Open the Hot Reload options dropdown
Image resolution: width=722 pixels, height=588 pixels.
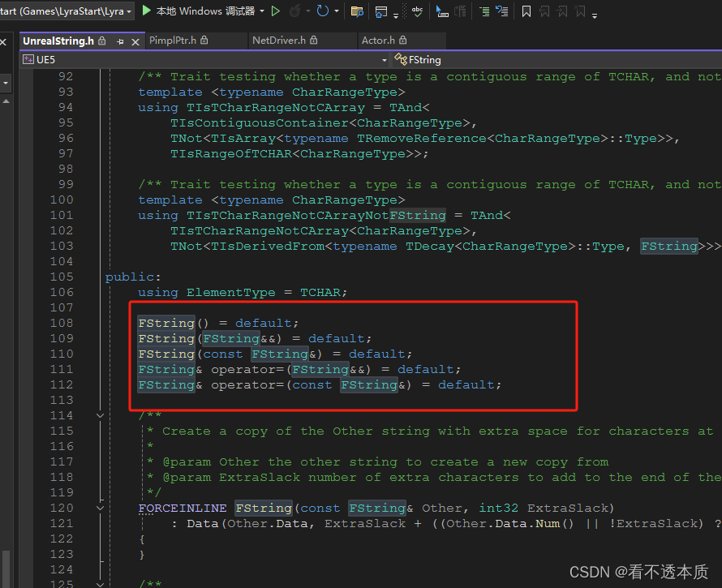pyautogui.click(x=308, y=11)
